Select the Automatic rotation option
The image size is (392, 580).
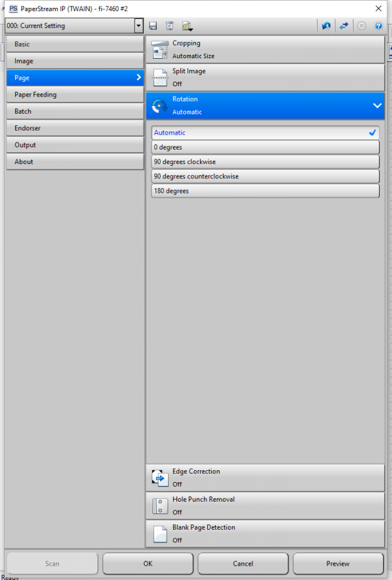[265, 133]
